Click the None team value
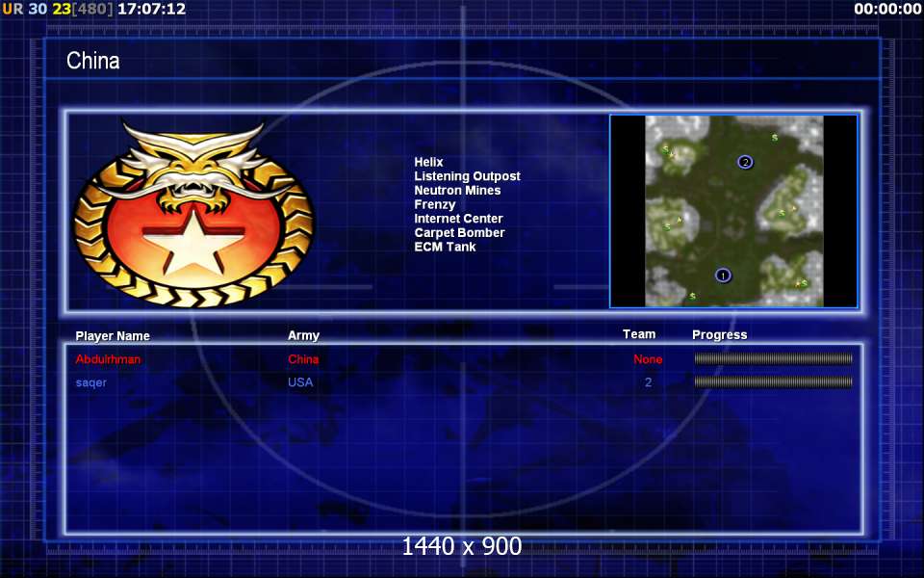 pyautogui.click(x=648, y=359)
